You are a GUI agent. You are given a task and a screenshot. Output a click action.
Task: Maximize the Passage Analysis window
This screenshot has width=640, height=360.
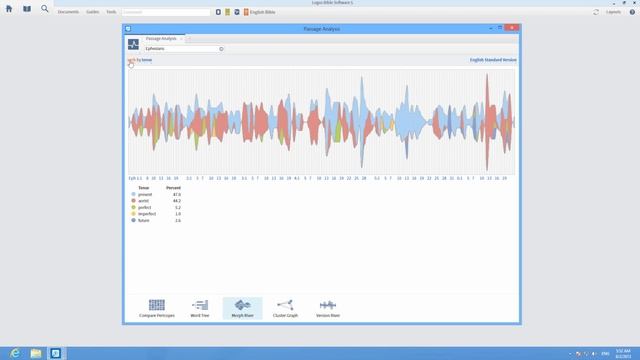(500, 28)
